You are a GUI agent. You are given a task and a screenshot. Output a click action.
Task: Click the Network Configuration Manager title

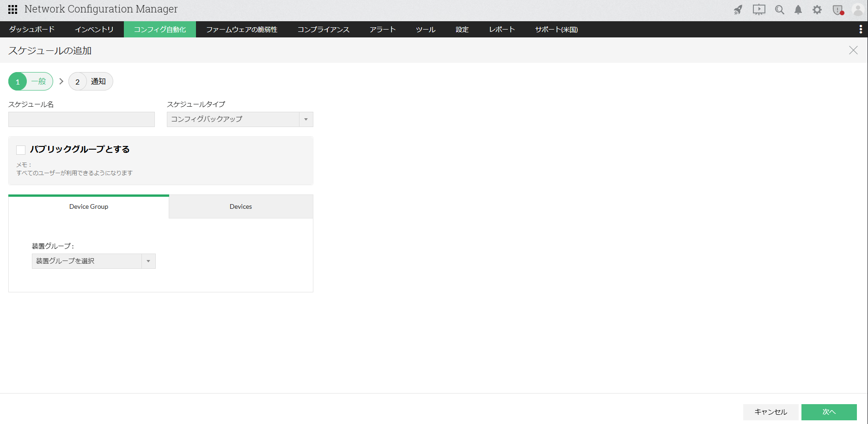coord(101,9)
